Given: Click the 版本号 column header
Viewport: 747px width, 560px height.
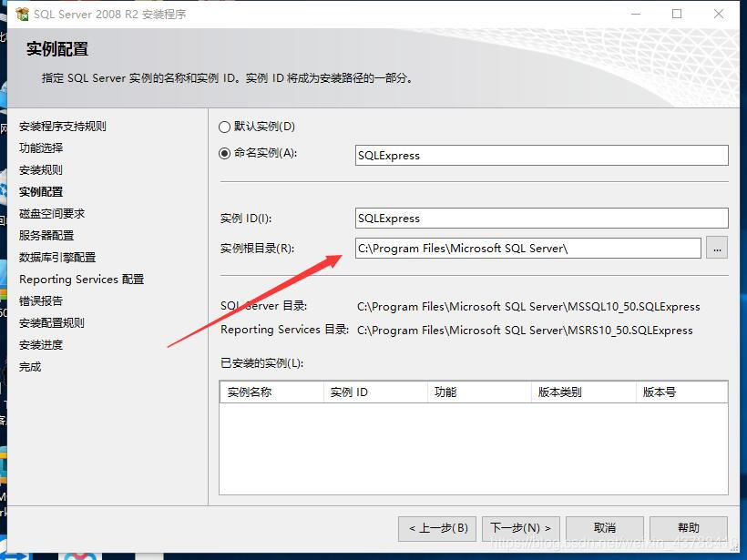Looking at the screenshot, I should pyautogui.click(x=681, y=392).
